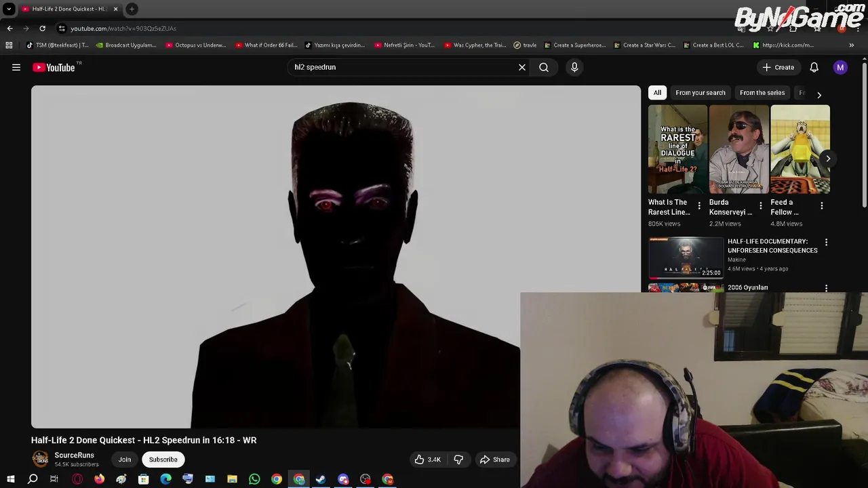Open the TSM (@teekfeast) bookmark
Screen dimensions: 868x488
pyautogui.click(x=57, y=45)
